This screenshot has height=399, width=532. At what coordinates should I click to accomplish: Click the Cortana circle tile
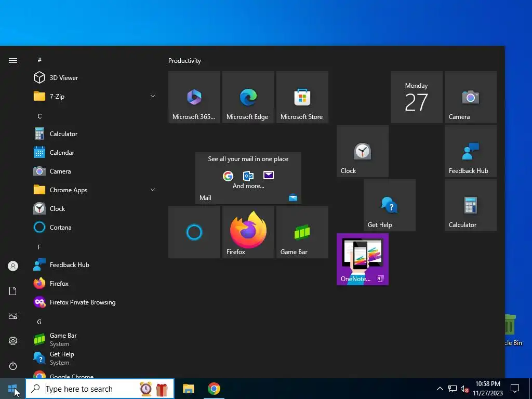(x=194, y=232)
